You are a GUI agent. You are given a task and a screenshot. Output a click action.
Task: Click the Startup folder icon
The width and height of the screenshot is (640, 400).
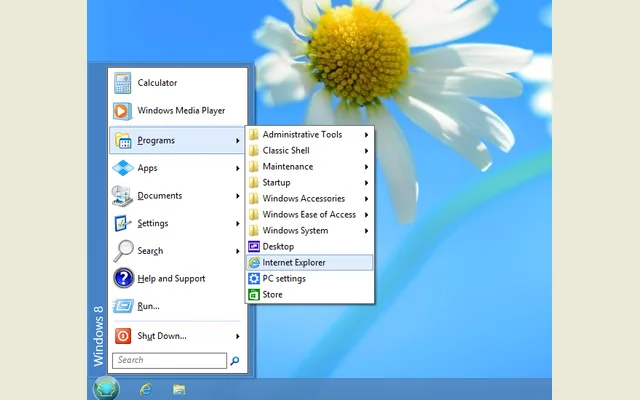[x=253, y=182]
